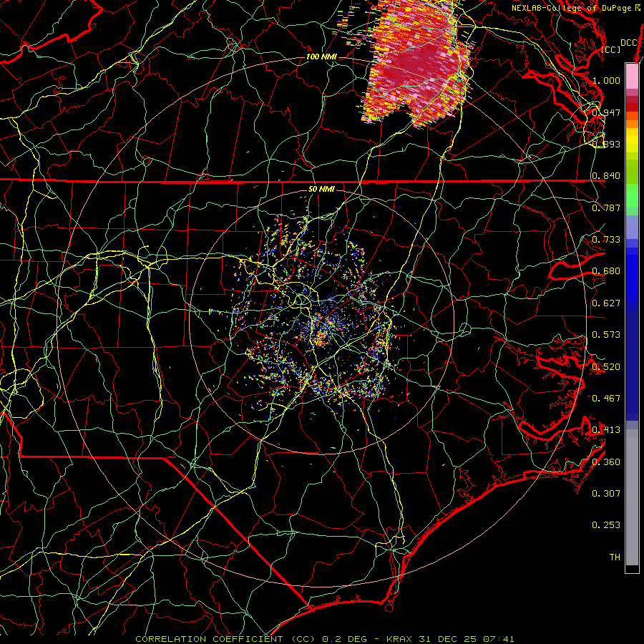Click the pink swatch at the top of the color bar

pos(632,77)
